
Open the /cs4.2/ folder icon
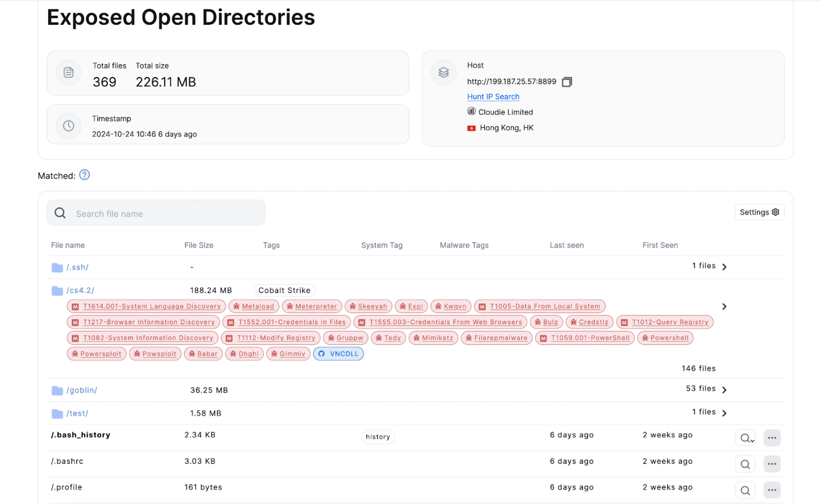tap(57, 291)
